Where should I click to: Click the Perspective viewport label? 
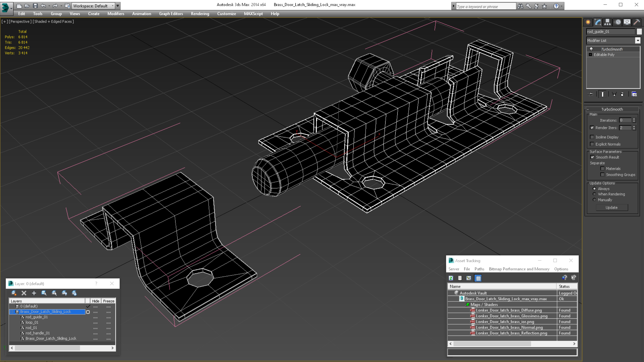click(x=20, y=21)
